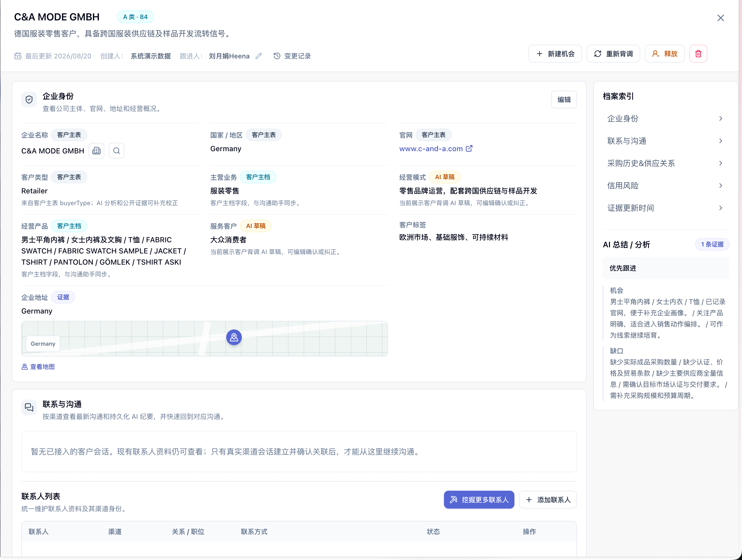Click the chevron beside 采购历史&供应关系

coord(720,163)
